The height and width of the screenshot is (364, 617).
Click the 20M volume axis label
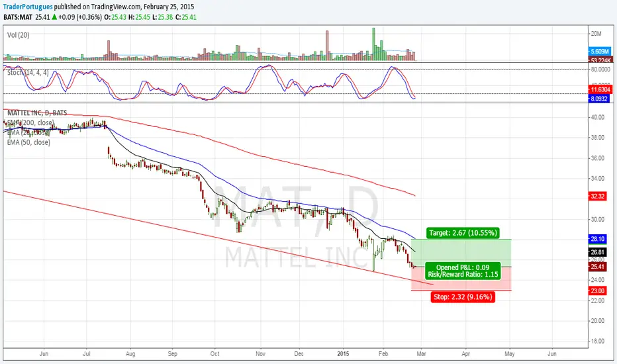tap(596, 34)
